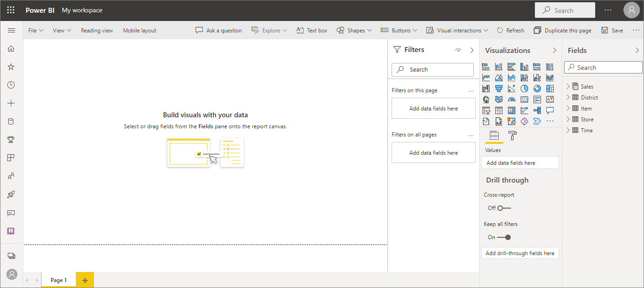Image resolution: width=644 pixels, height=288 pixels.
Task: Add the decomposition tree visual
Action: coord(537,110)
